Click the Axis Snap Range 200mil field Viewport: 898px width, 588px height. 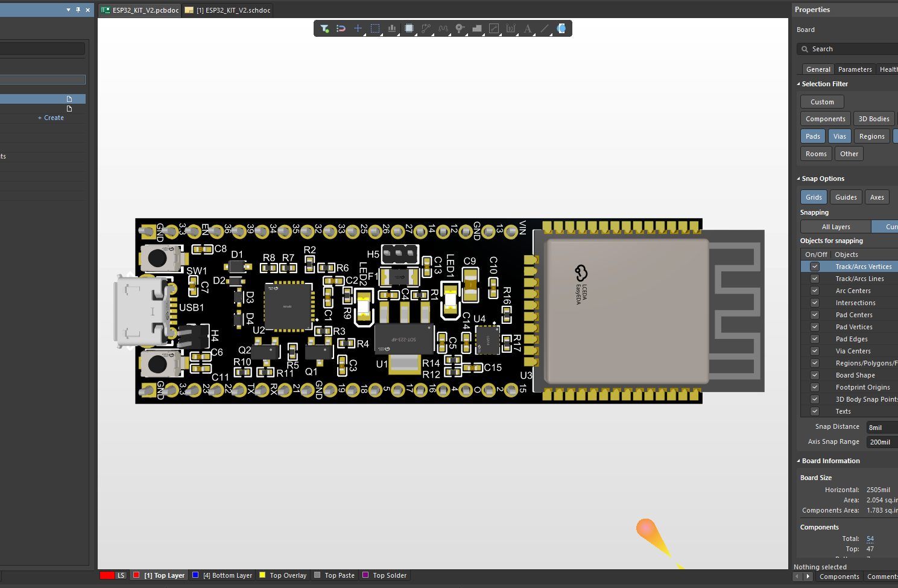coord(882,442)
